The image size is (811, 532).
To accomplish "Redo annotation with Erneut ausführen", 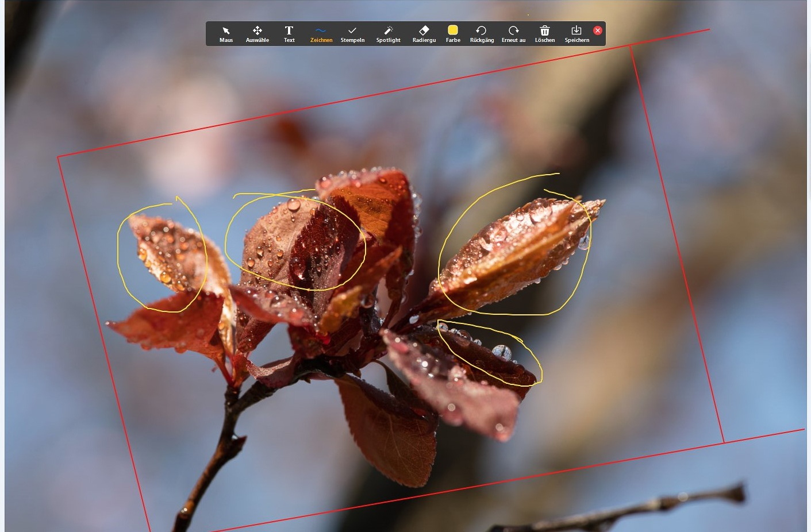I will [x=513, y=33].
